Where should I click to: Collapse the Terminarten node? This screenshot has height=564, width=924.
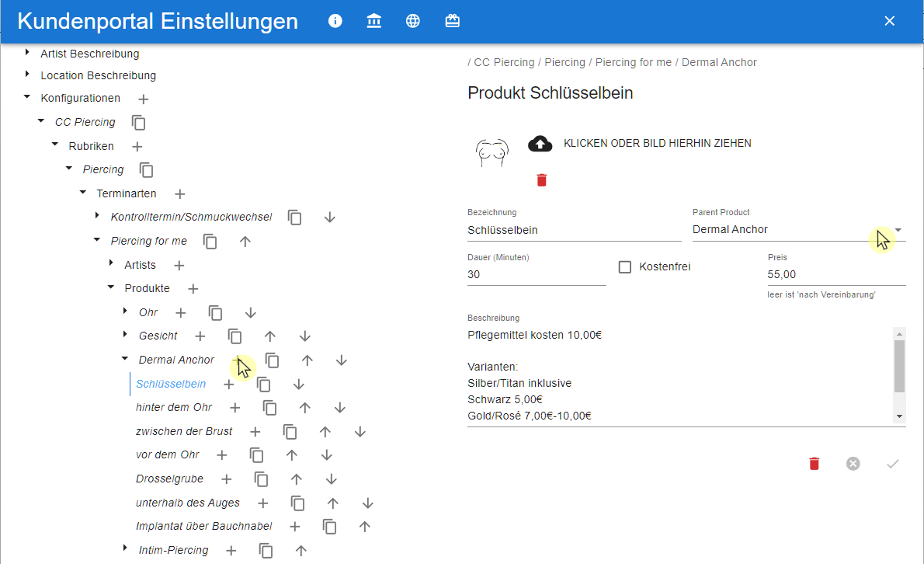[82, 192]
